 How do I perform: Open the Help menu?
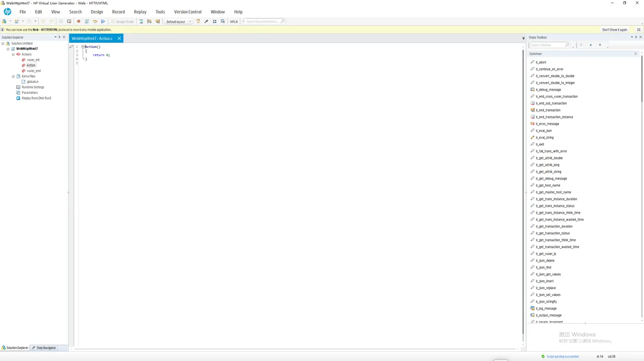point(238,12)
